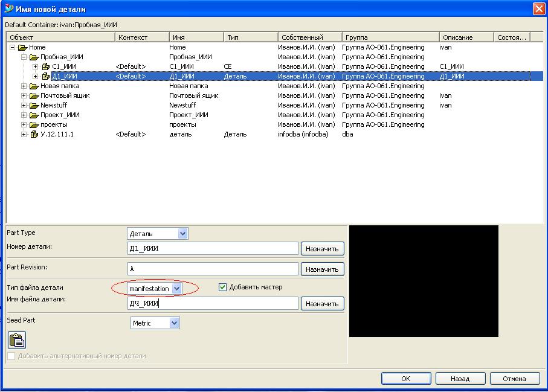Click the paste clipboard icon under Seed Part
This screenshot has width=548, height=392.
[17, 340]
